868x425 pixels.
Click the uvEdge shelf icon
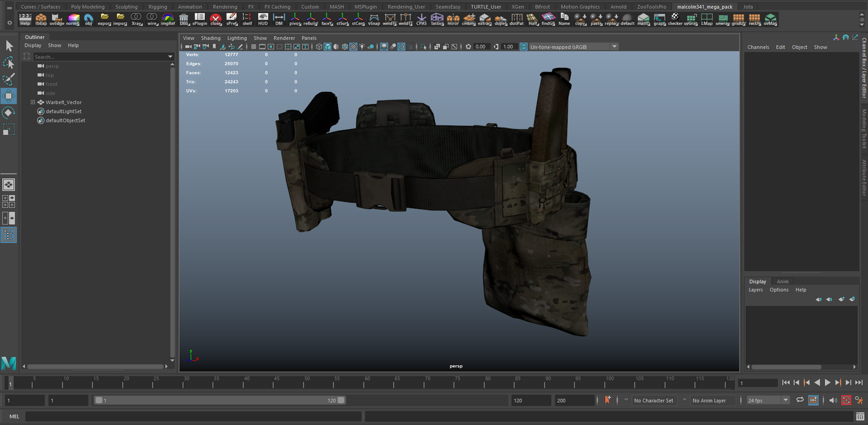[x=57, y=19]
